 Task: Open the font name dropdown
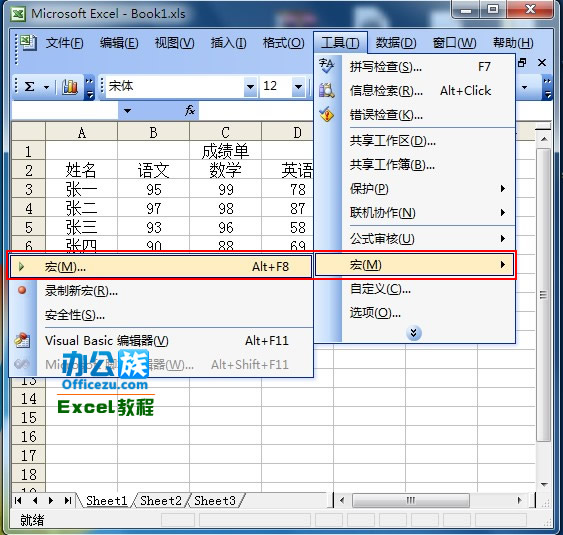(x=250, y=87)
